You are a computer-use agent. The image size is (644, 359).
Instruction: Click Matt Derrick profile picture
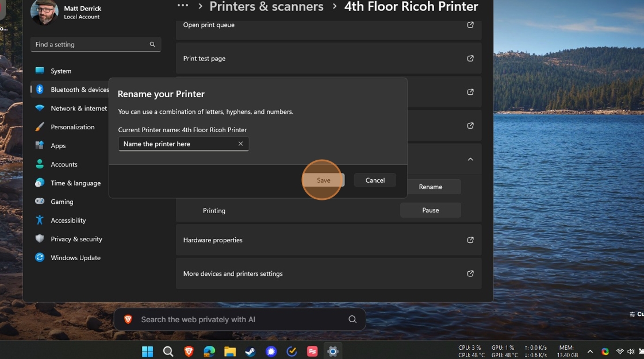[x=44, y=11]
